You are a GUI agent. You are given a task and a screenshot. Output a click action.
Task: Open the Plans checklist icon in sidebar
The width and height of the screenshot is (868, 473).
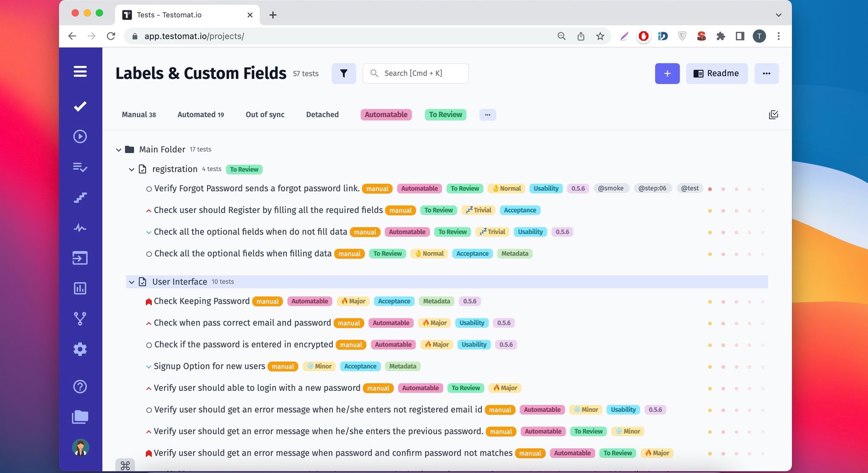click(x=80, y=167)
